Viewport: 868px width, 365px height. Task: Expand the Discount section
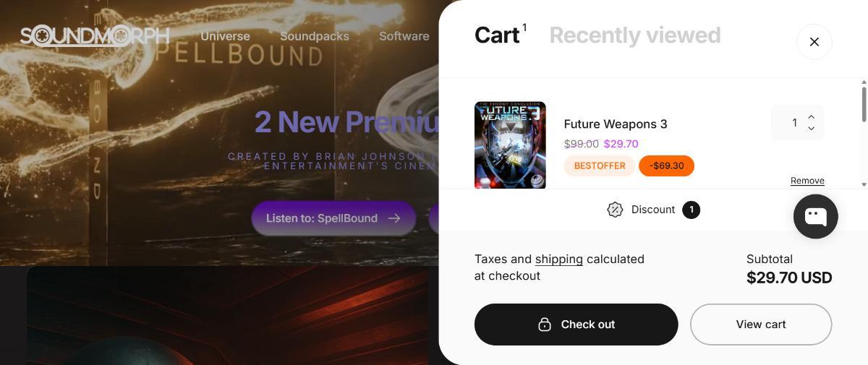(x=653, y=210)
